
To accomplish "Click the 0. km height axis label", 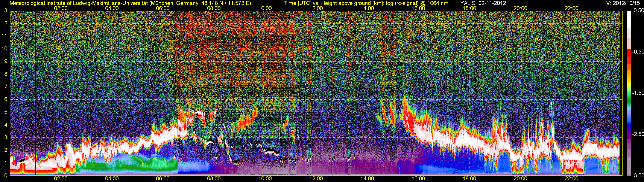I will pyautogui.click(x=6, y=176).
